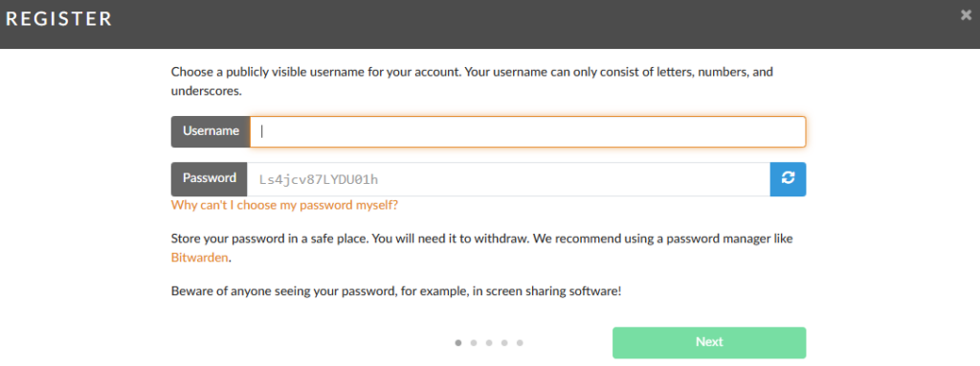Select the first step indicator dot

coord(458,343)
